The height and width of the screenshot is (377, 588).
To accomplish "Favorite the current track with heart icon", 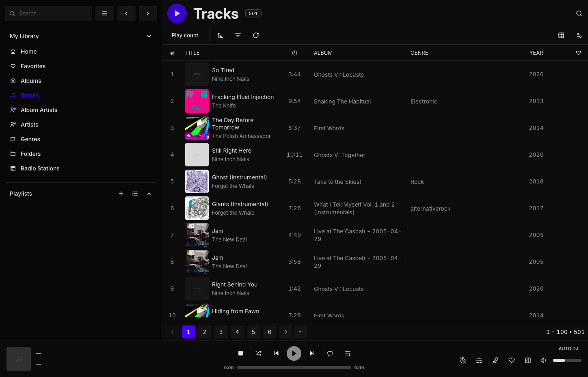I will pyautogui.click(x=512, y=360).
